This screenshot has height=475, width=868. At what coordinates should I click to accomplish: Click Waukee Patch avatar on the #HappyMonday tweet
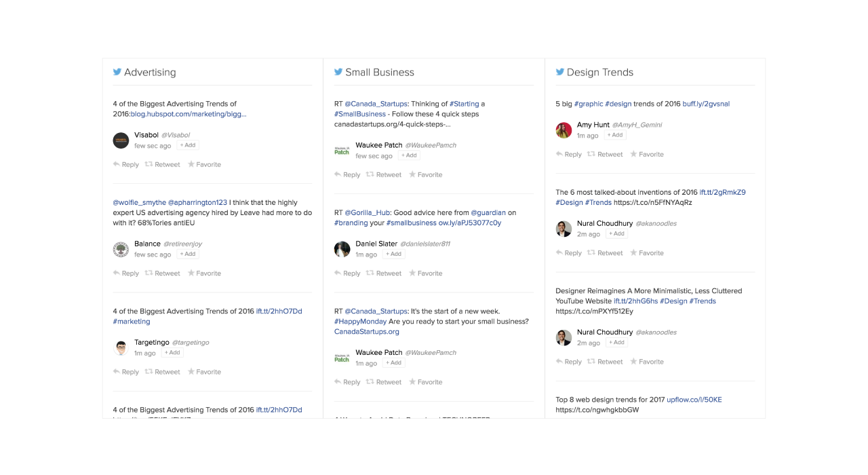pyautogui.click(x=342, y=358)
